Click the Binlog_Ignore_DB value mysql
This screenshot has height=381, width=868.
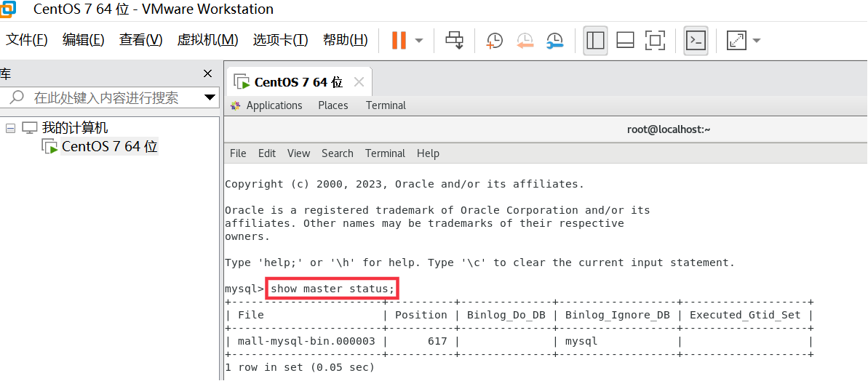(x=581, y=341)
